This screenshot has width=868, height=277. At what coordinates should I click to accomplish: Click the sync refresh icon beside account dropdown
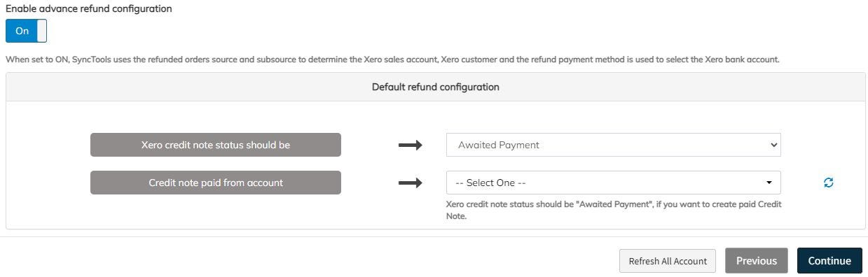[x=829, y=183]
